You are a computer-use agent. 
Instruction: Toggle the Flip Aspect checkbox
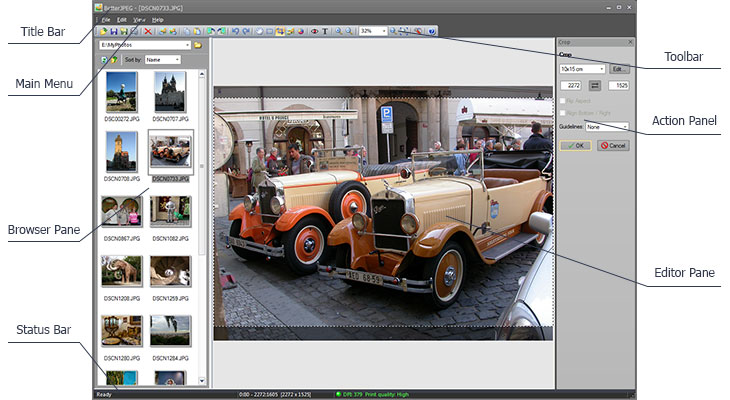[x=562, y=101]
